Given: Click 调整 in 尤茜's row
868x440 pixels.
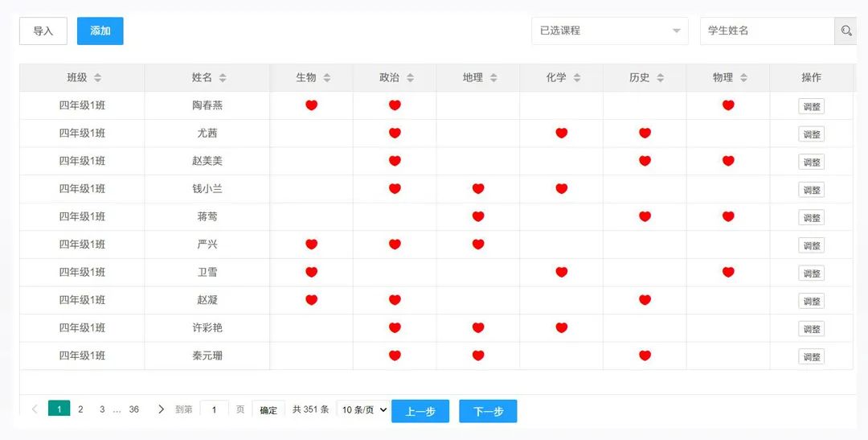Looking at the screenshot, I should click(x=812, y=134).
